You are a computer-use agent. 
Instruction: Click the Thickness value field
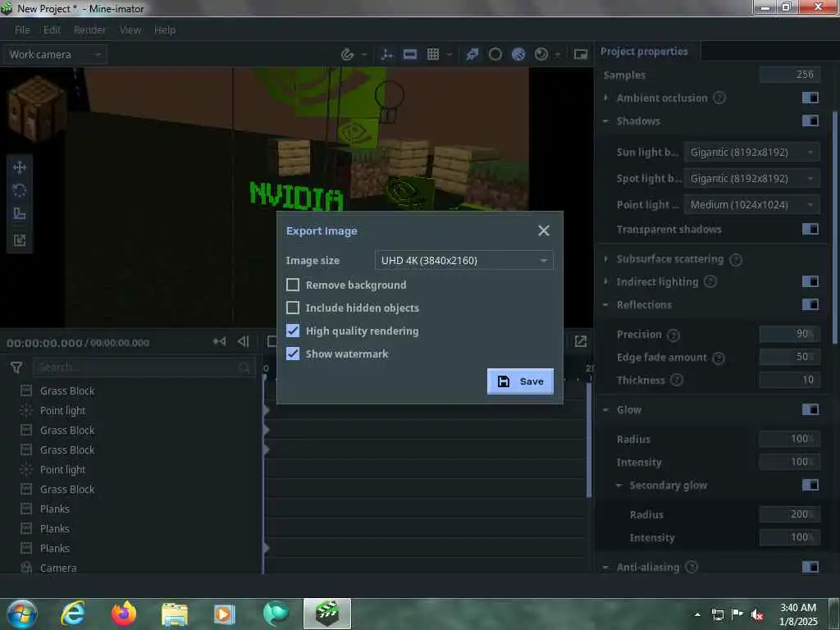tap(790, 380)
